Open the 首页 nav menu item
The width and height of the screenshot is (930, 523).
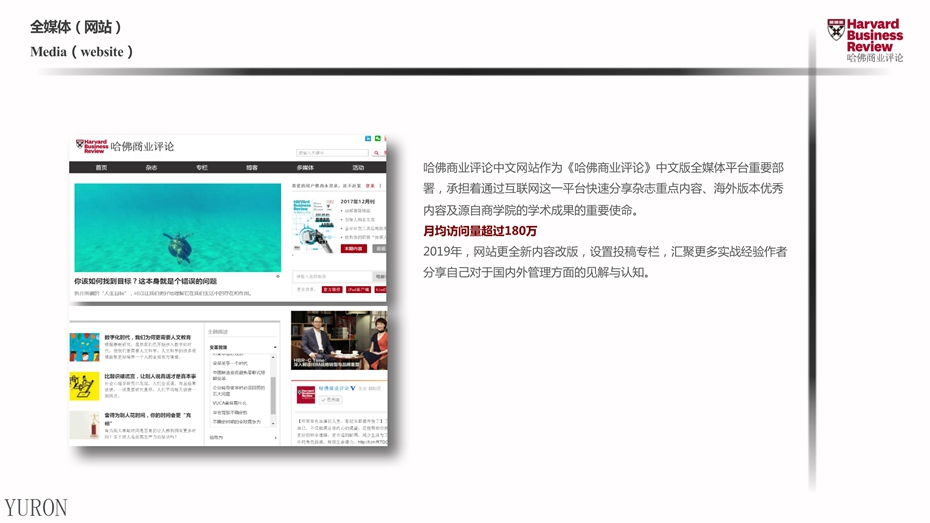101,168
